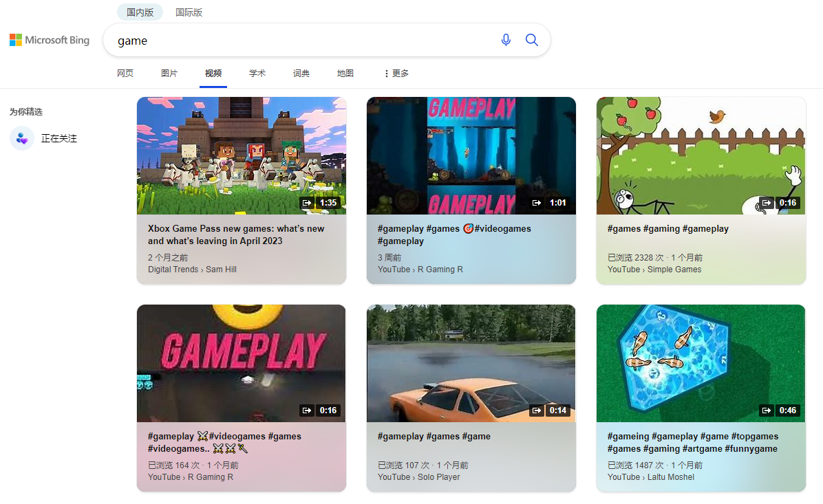This screenshot has width=823, height=504.
Task: Select the 地图 maps tab
Action: click(345, 74)
